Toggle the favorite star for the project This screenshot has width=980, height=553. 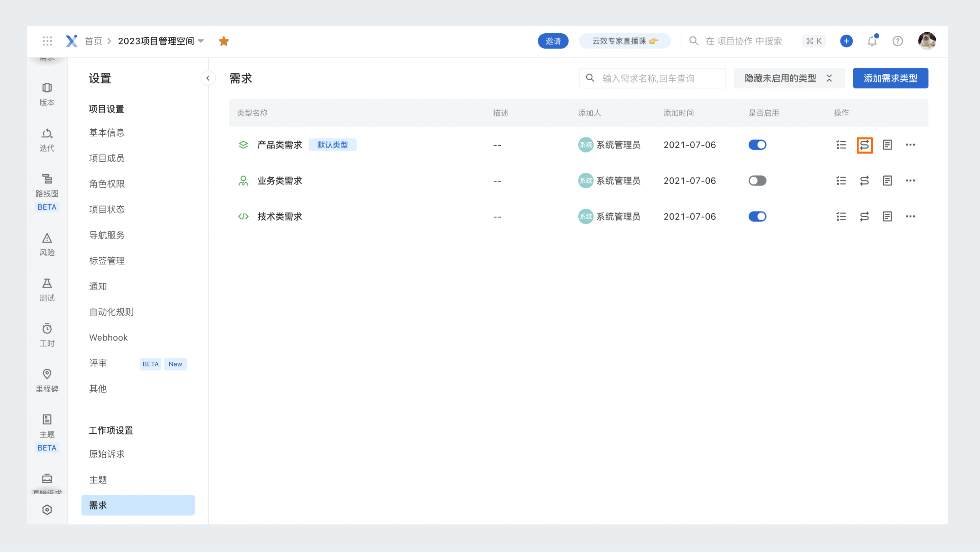[x=224, y=41]
